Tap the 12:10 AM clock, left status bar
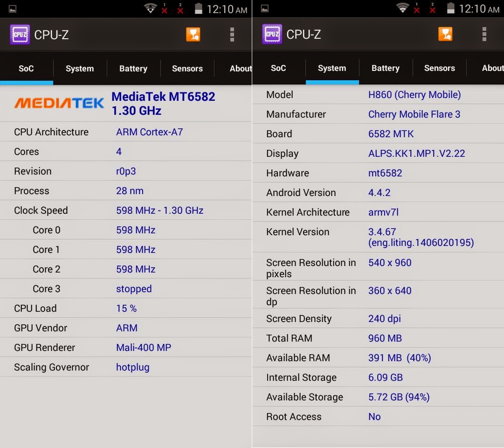The height and width of the screenshot is (448, 504). 227,9
